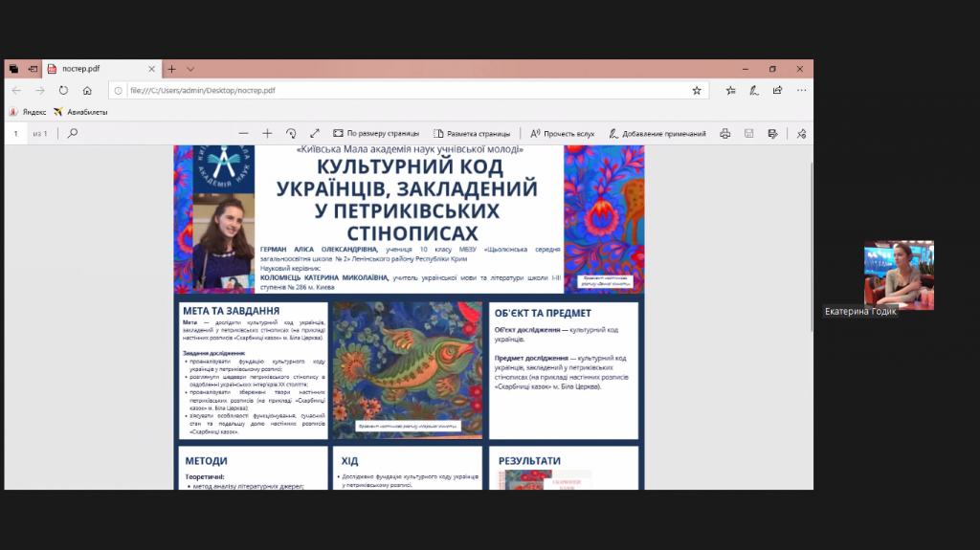Open tabs you've set aside icon
The image size is (980, 550).
[13, 69]
